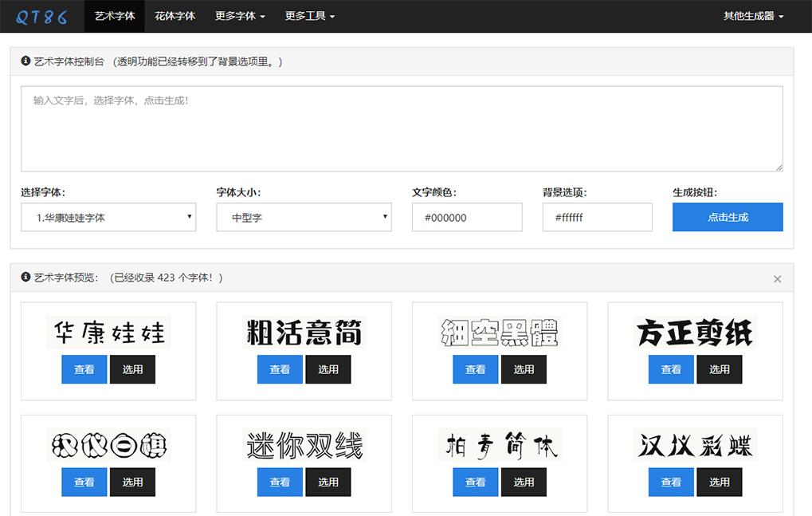Click the 点击生成 button

tap(728, 217)
